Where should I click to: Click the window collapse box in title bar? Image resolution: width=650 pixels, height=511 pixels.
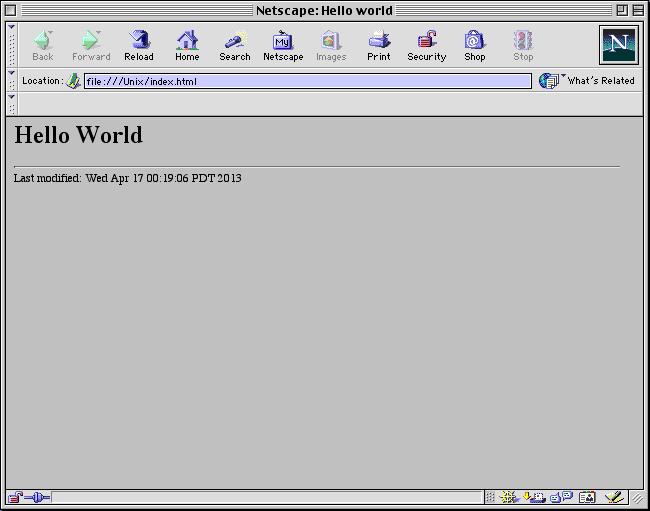click(x=638, y=10)
